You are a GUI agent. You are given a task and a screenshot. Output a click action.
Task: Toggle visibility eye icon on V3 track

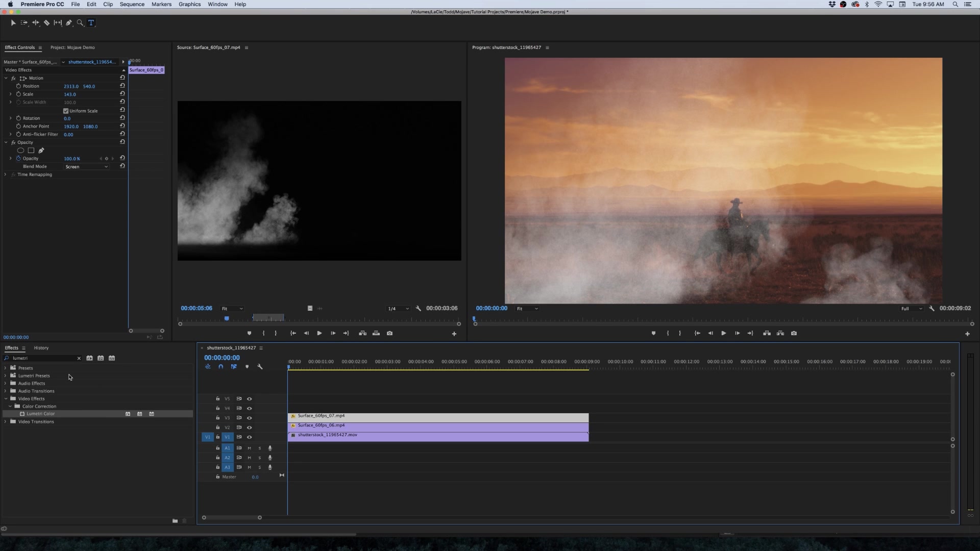pos(249,418)
